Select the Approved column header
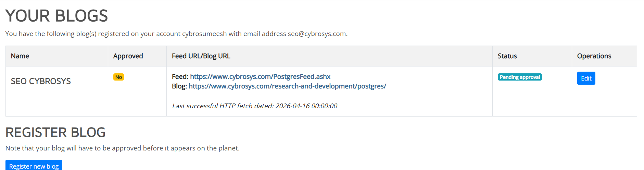The height and width of the screenshot is (170, 644). (128, 56)
